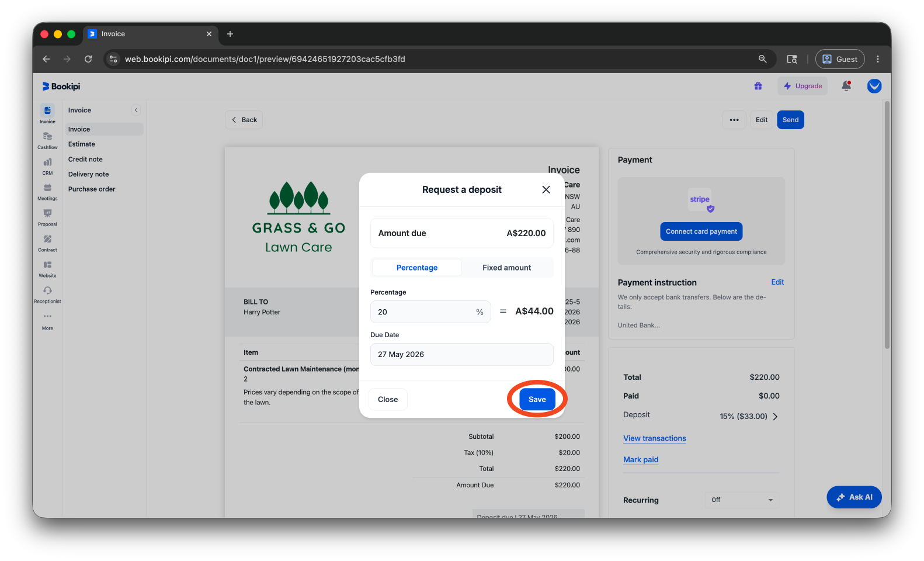Open the blue account avatar menu

click(x=874, y=86)
